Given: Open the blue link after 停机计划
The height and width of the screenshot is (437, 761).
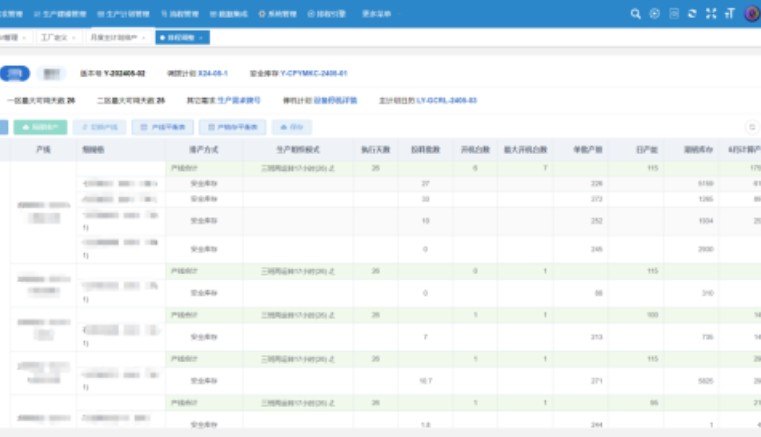Looking at the screenshot, I should 335,101.
